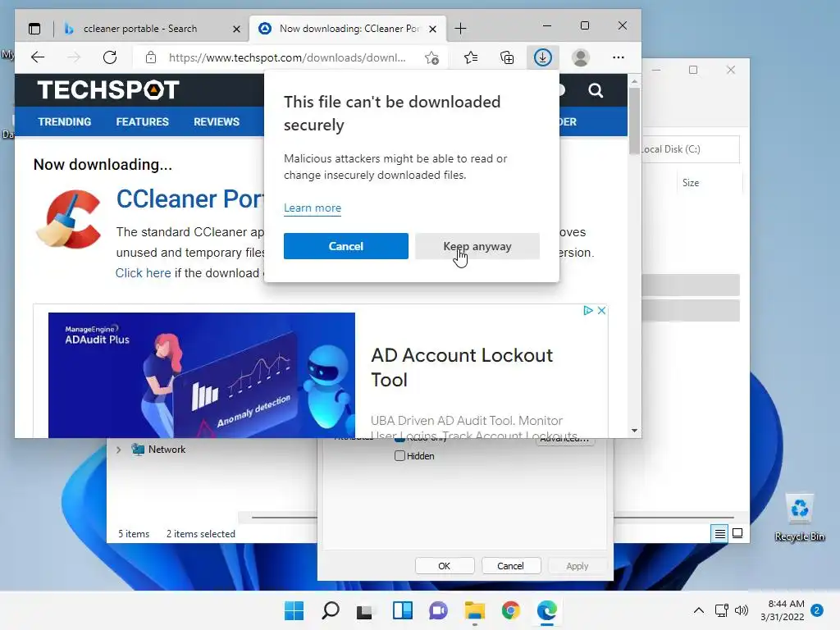Open Task View on the taskbar
Screen dimensions: 840x630
pos(365,610)
